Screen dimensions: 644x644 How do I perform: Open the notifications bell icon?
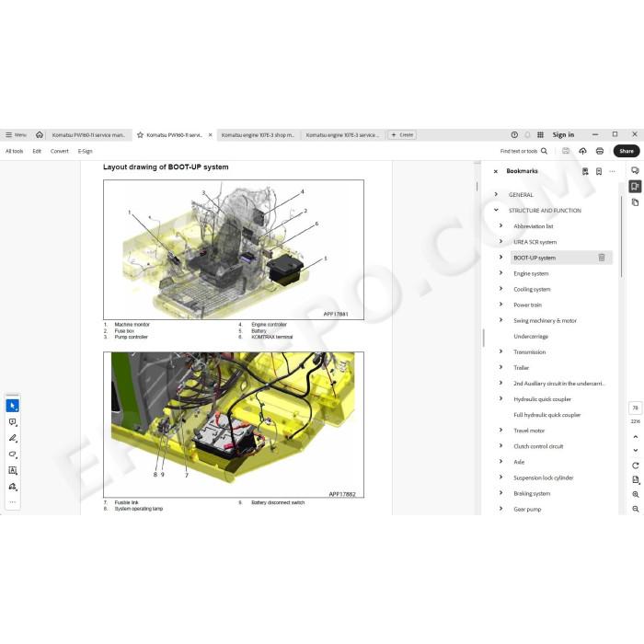pyautogui.click(x=527, y=134)
